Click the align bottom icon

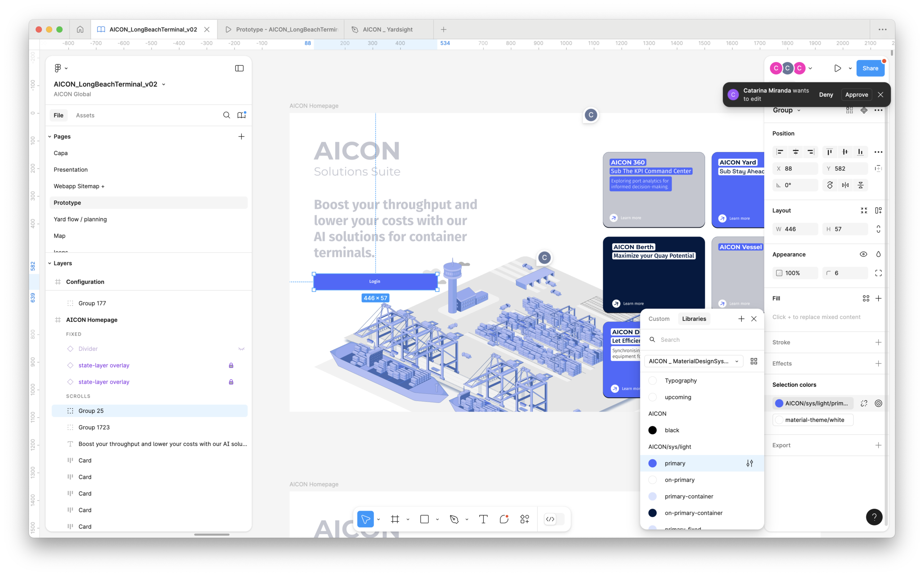tap(860, 152)
